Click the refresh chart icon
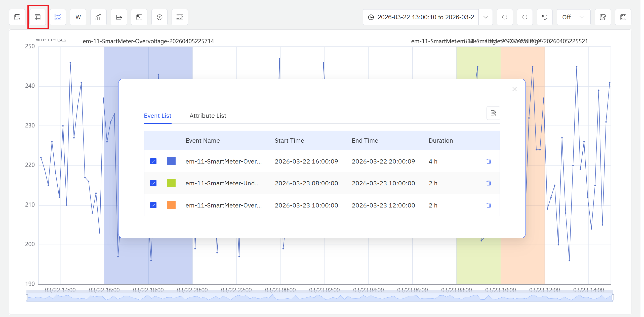Viewport: 644px width, 317px height. (545, 17)
